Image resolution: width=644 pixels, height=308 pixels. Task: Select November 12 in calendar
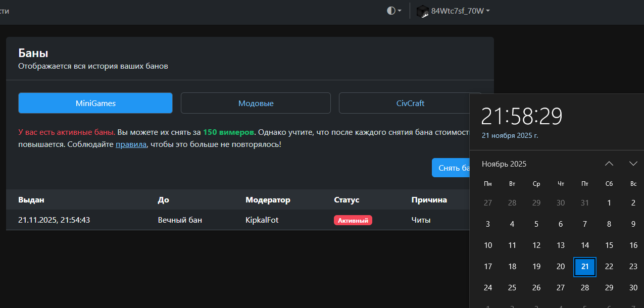tap(536, 245)
